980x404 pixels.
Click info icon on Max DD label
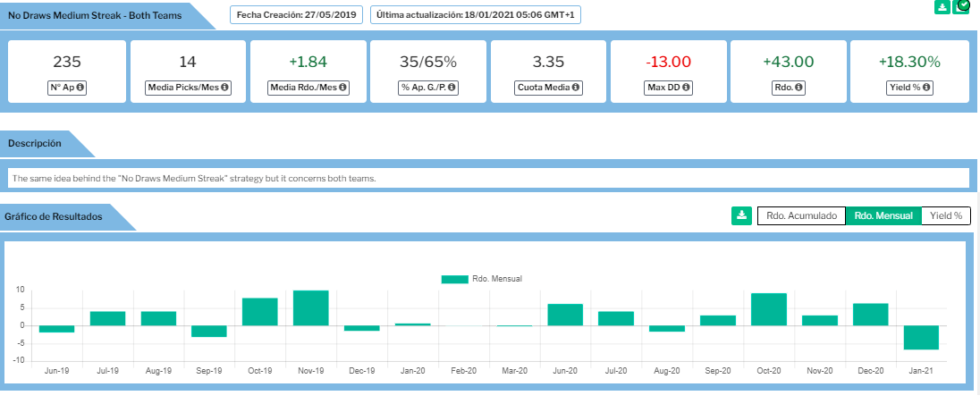click(686, 88)
